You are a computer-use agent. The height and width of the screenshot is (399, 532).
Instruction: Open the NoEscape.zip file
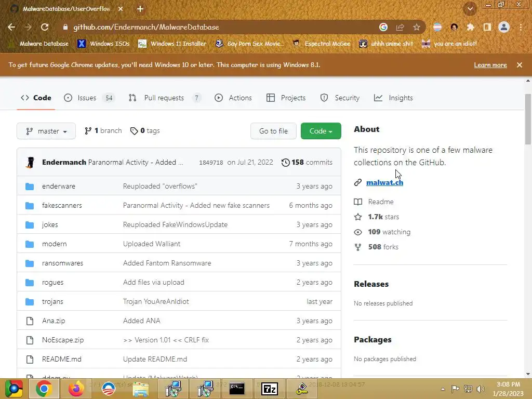click(x=63, y=340)
